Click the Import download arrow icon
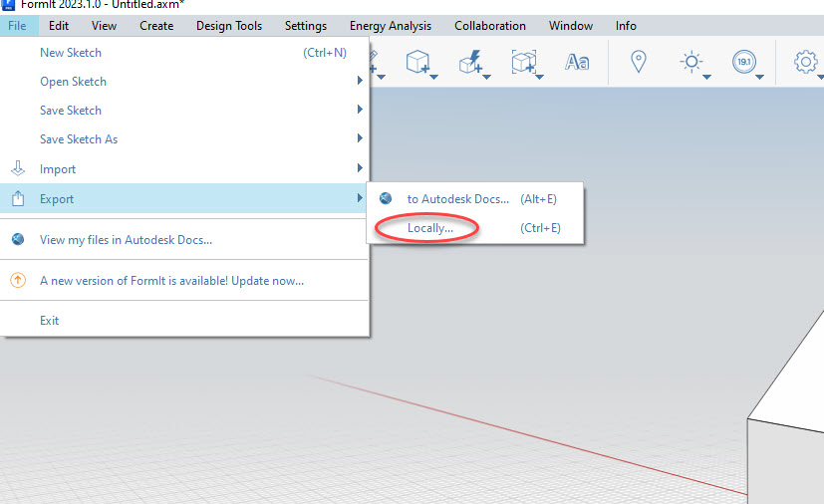Screen dimensions: 824x504 point(18,168)
